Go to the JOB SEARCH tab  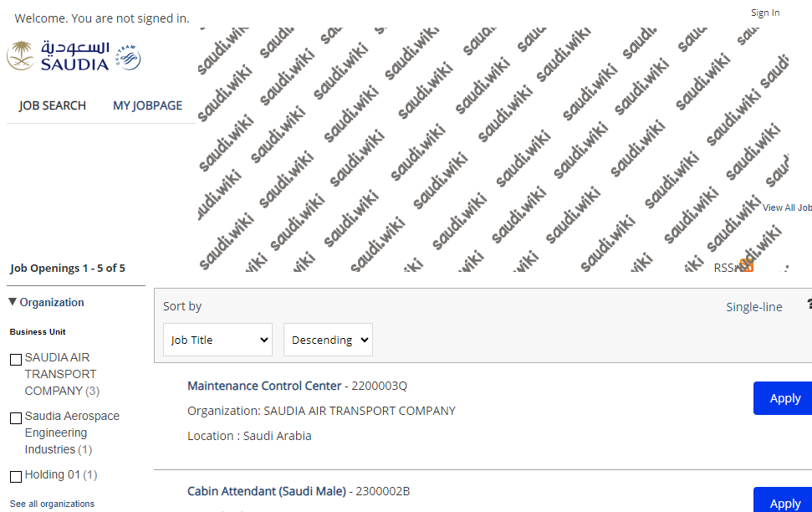click(x=53, y=105)
